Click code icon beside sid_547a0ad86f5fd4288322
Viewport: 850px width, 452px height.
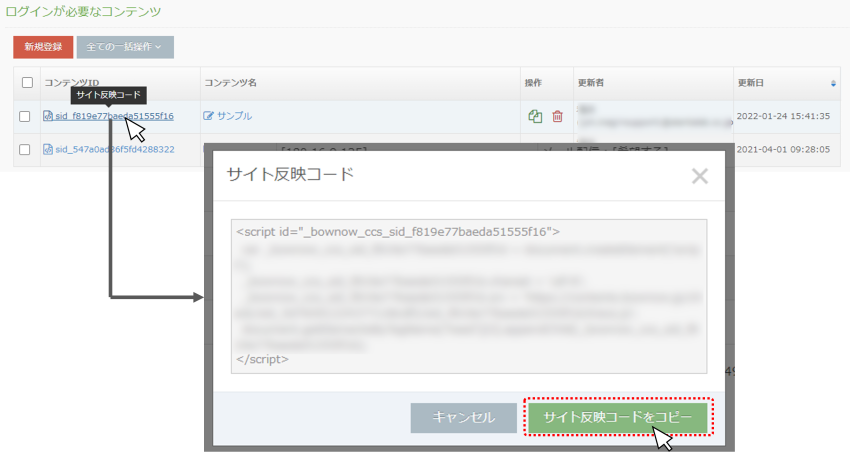pos(48,149)
